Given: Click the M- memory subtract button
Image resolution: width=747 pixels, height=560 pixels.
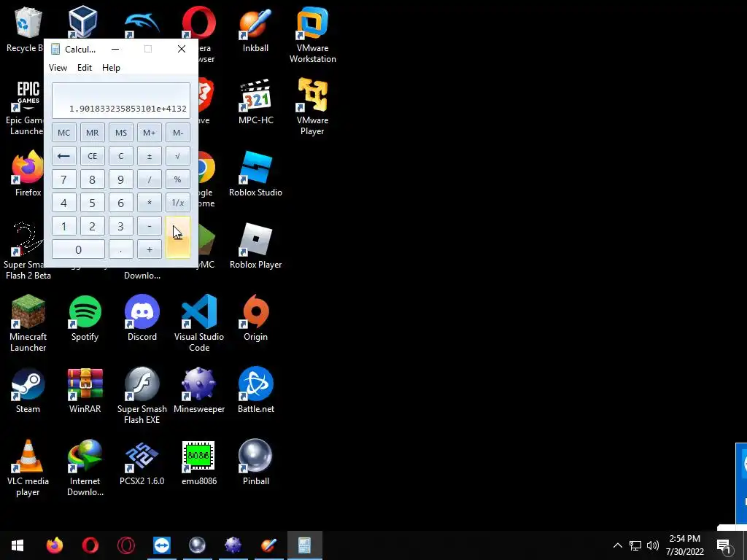Looking at the screenshot, I should (x=178, y=133).
